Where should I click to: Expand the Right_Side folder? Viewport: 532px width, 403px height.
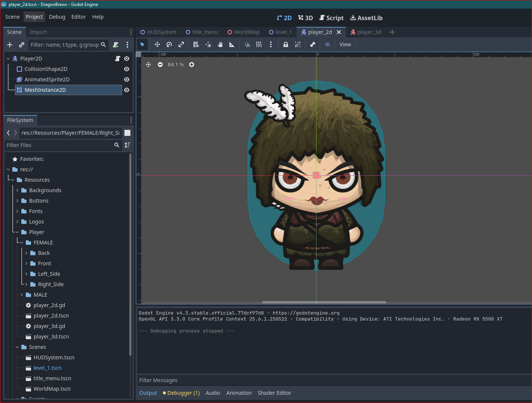pos(26,284)
